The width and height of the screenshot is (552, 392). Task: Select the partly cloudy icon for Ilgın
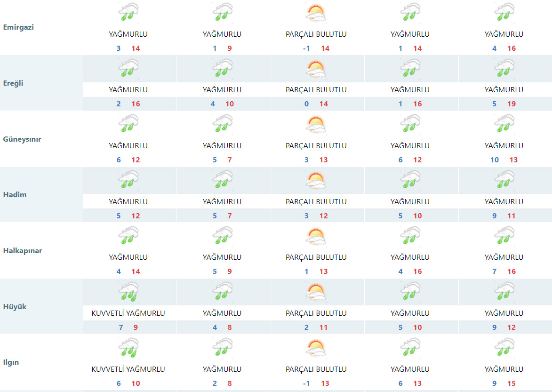point(316,348)
